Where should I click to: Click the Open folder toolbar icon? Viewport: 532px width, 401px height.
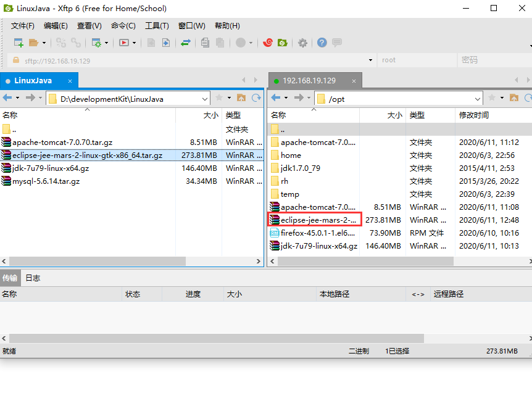(33, 43)
